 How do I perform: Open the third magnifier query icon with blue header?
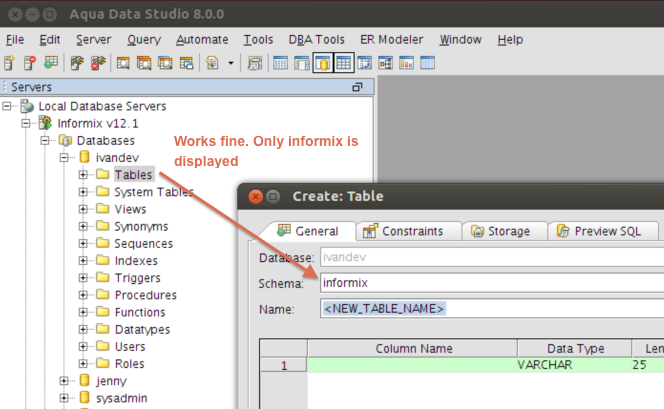(x=165, y=63)
